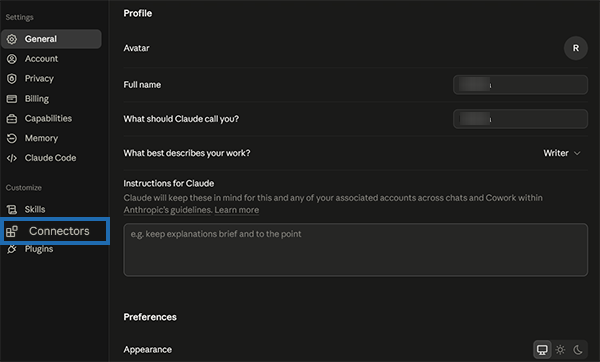Click the 'What should Claude call you' field
Screen dimensions: 600x362
pyautogui.click(x=520, y=119)
